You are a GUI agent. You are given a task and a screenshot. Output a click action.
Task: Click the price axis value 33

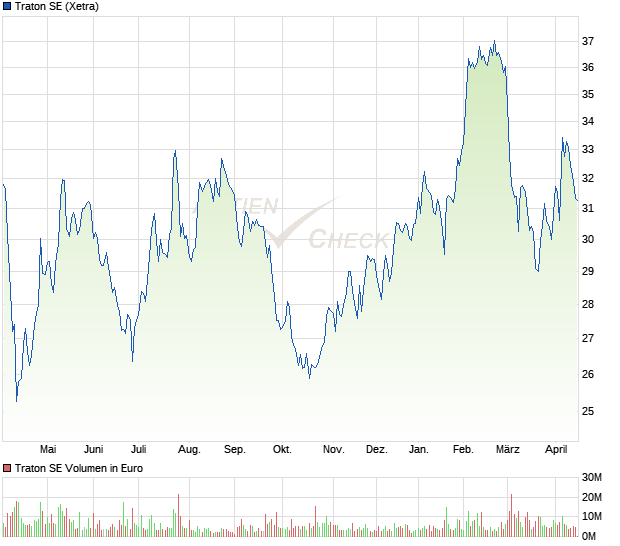588,149
